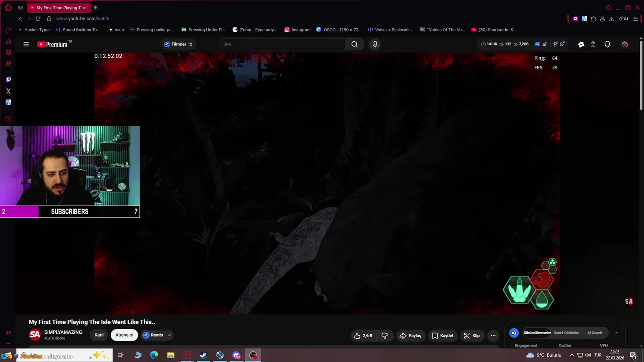Open the three-dot more actions menu
This screenshot has width=644, height=362.
click(493, 336)
